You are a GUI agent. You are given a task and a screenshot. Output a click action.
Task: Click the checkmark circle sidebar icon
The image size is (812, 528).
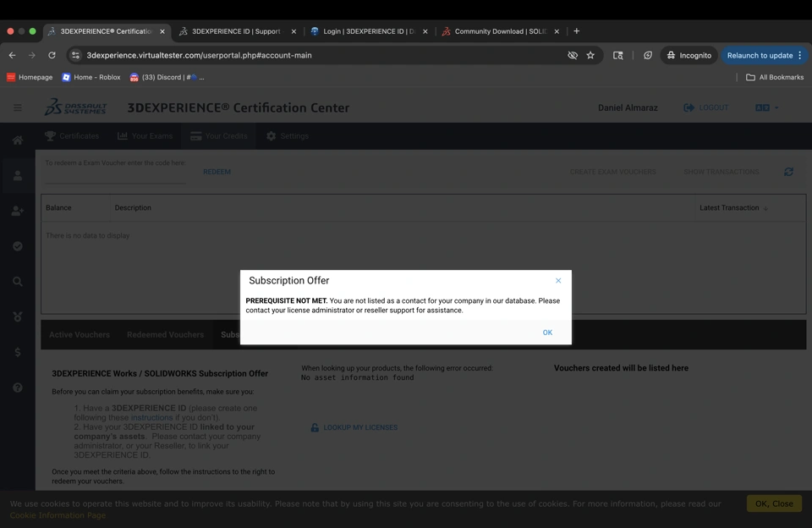point(18,246)
